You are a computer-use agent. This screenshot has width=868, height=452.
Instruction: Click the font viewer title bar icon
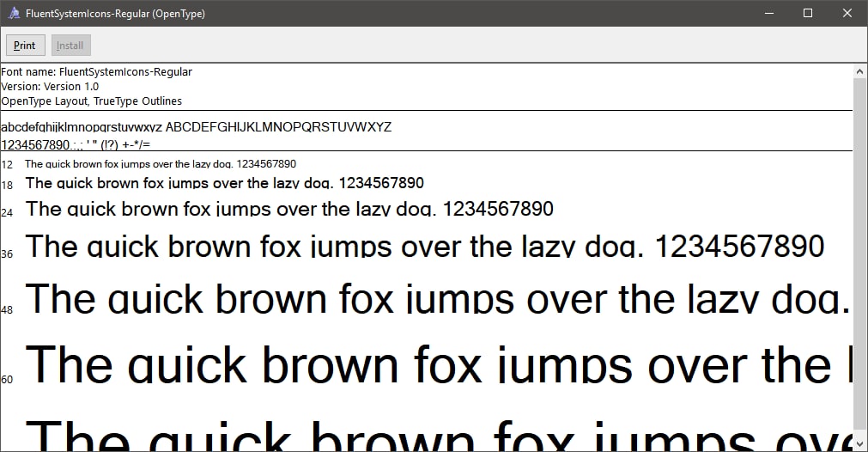(x=14, y=13)
